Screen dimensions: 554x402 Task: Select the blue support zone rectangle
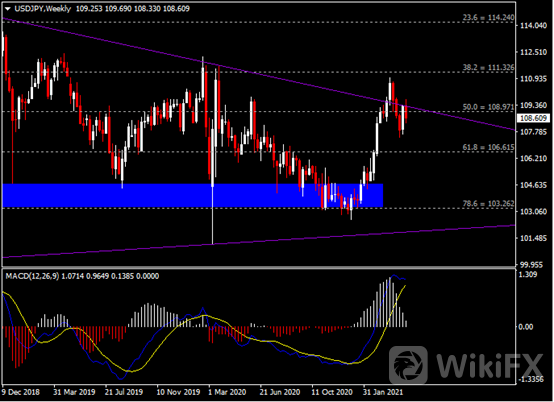coord(193,195)
